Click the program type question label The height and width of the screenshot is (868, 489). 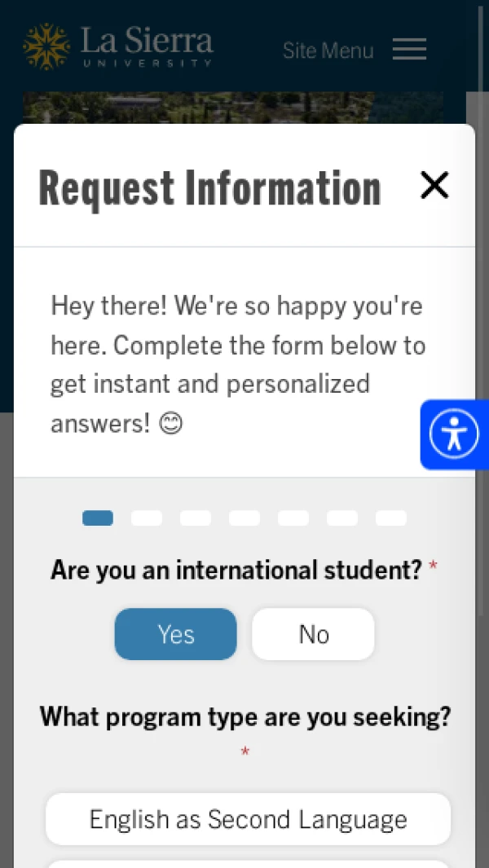click(x=245, y=716)
